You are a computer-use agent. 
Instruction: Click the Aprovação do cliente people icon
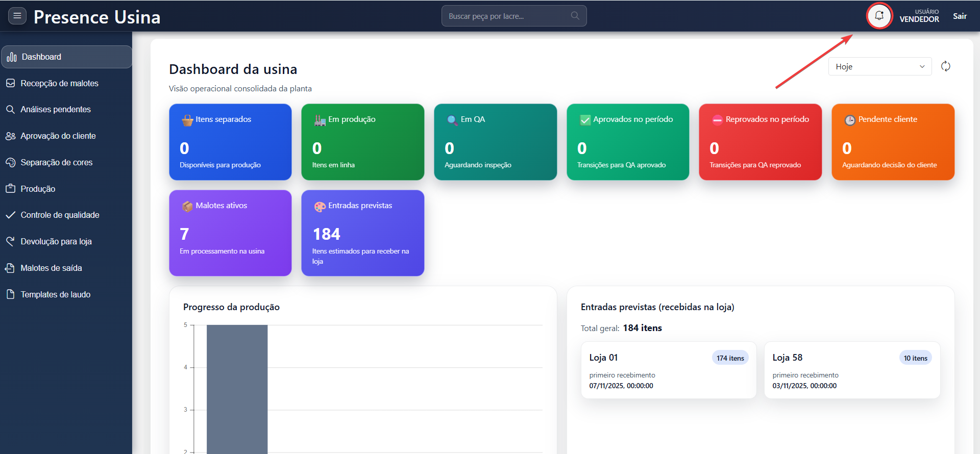10,136
